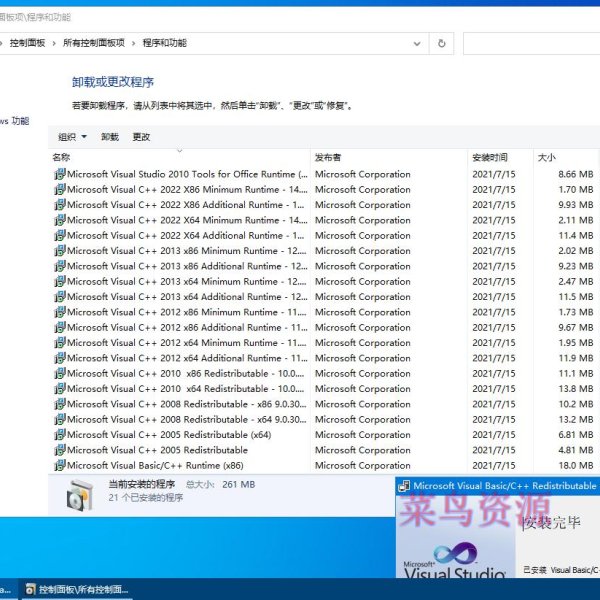Click icon of Visual Basic/C++ Runtime (x86)
The width and height of the screenshot is (600, 600).
60,465
